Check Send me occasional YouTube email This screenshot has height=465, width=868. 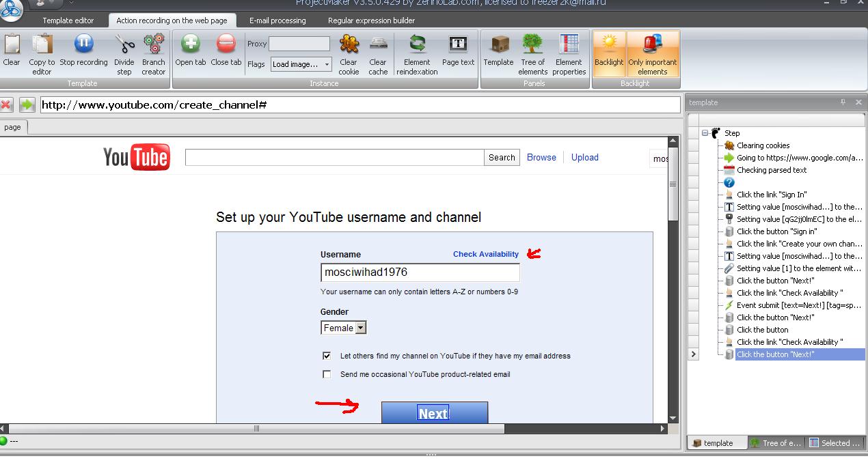pyautogui.click(x=327, y=374)
